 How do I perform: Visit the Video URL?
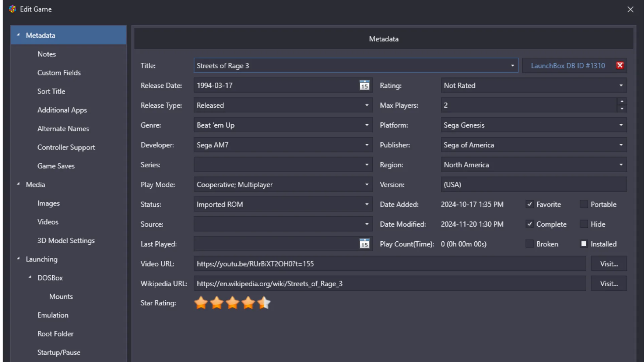pos(608,263)
